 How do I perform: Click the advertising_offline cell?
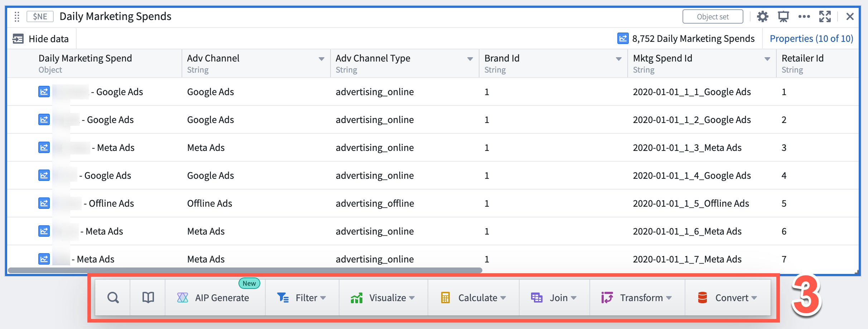(375, 203)
